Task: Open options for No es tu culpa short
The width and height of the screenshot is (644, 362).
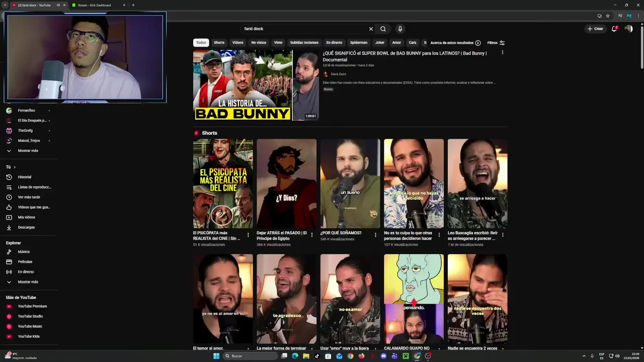Action: (x=439, y=235)
